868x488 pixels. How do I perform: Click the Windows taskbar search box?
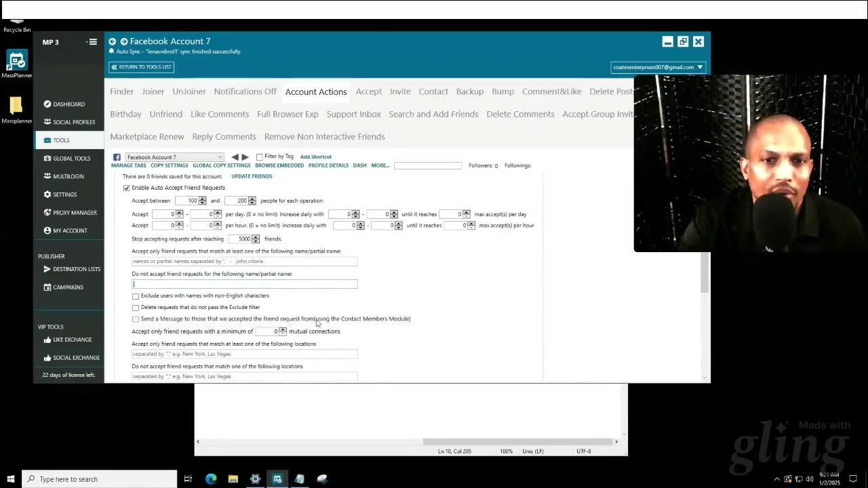[x=100, y=479]
